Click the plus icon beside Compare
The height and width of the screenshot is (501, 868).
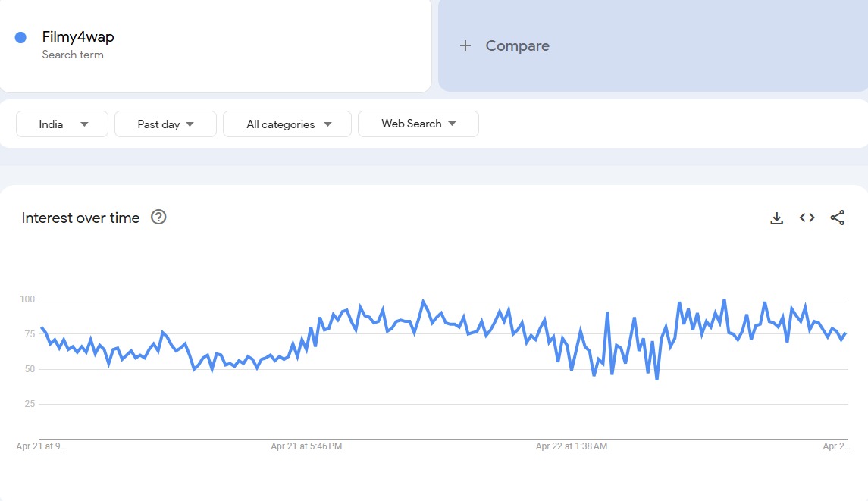coord(465,45)
